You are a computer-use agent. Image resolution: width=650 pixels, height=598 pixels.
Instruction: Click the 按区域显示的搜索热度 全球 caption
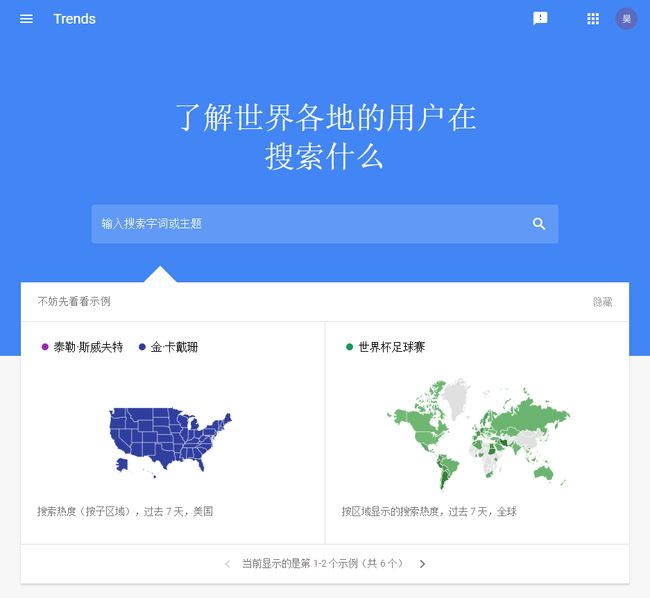tap(429, 511)
